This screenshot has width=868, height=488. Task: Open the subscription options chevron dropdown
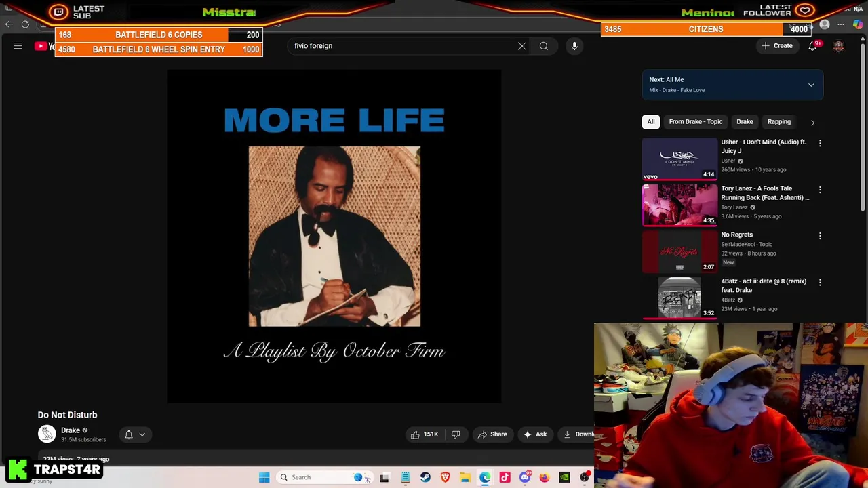tap(142, 434)
